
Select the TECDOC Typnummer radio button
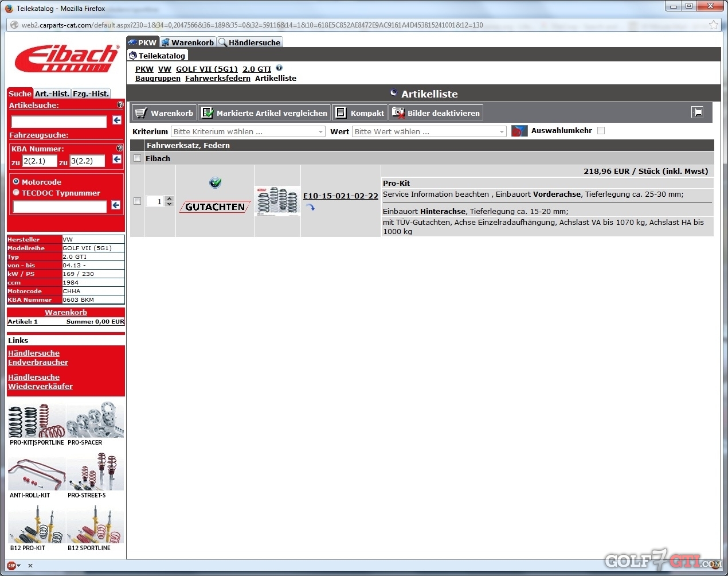pos(16,192)
